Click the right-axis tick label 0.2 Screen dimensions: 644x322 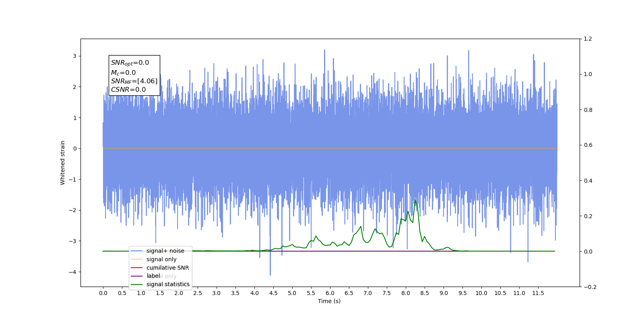[x=588, y=216]
